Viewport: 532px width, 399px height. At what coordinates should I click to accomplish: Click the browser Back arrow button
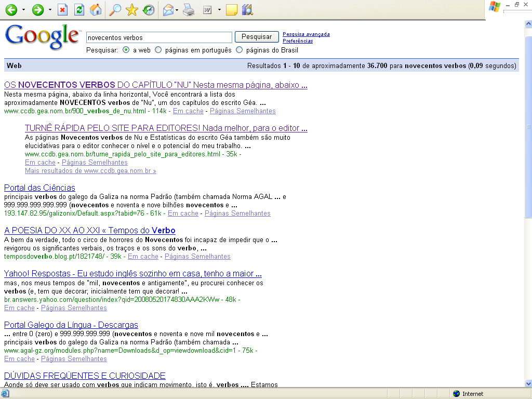pos(11,10)
